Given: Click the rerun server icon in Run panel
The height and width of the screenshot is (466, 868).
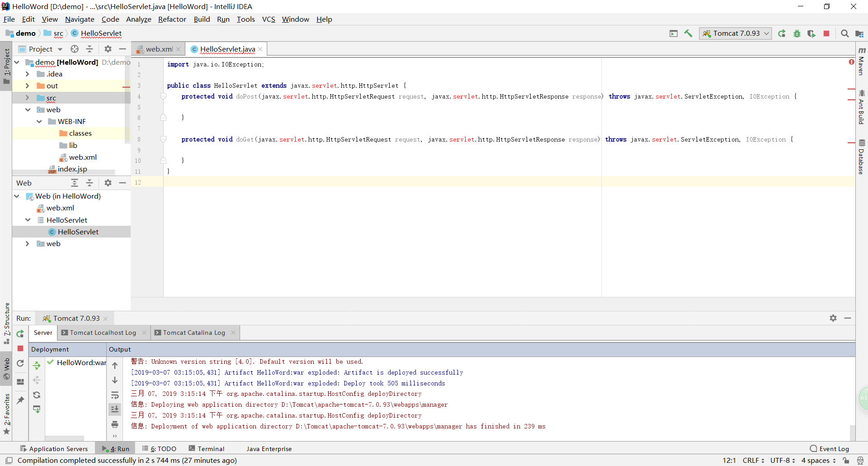Looking at the screenshot, I should pos(20,333).
